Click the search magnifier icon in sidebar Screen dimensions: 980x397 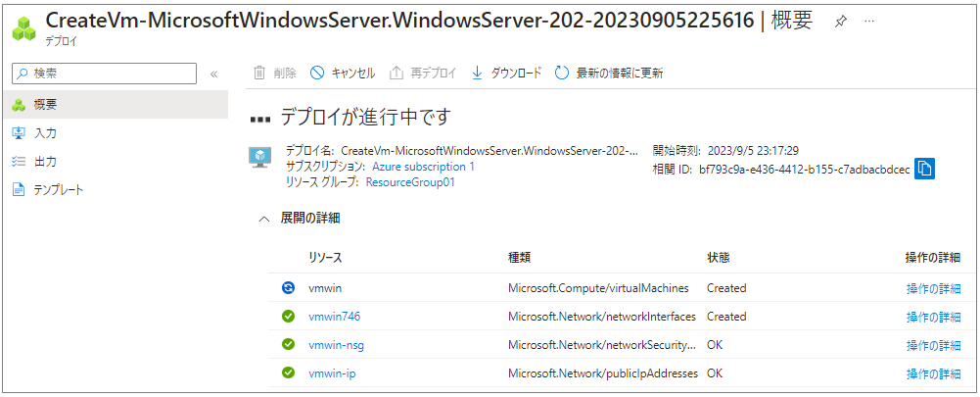(x=23, y=74)
